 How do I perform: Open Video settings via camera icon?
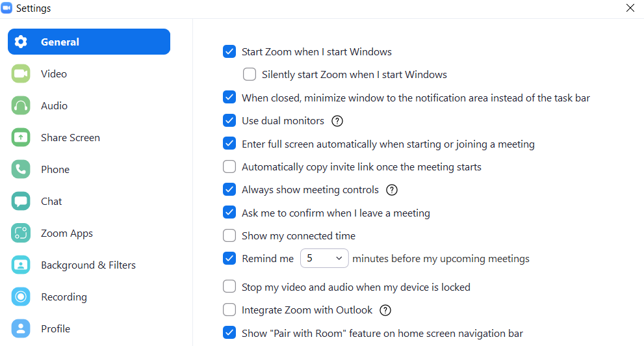[21, 73]
